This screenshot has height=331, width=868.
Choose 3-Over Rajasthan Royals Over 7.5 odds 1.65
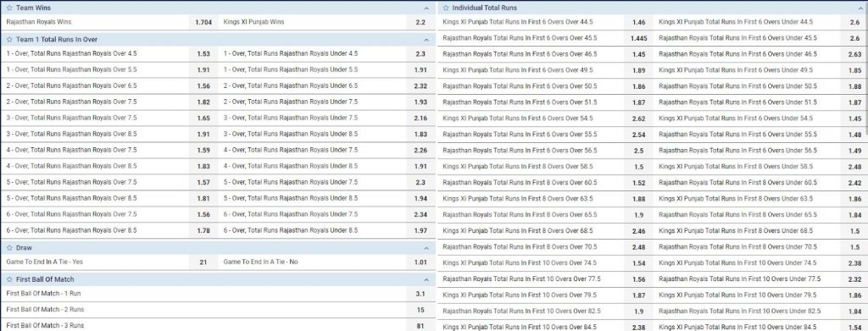click(x=203, y=119)
